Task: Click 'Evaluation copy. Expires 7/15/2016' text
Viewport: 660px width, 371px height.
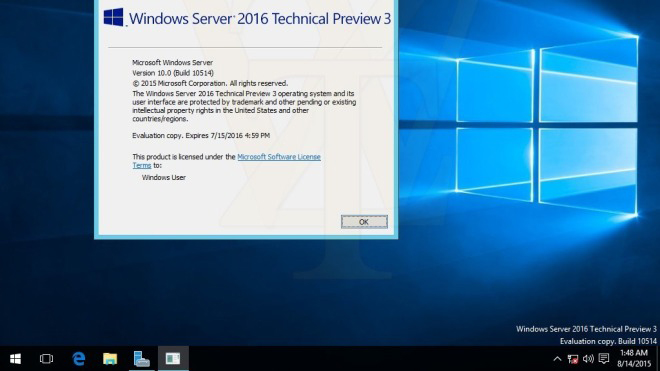Action: (201, 136)
